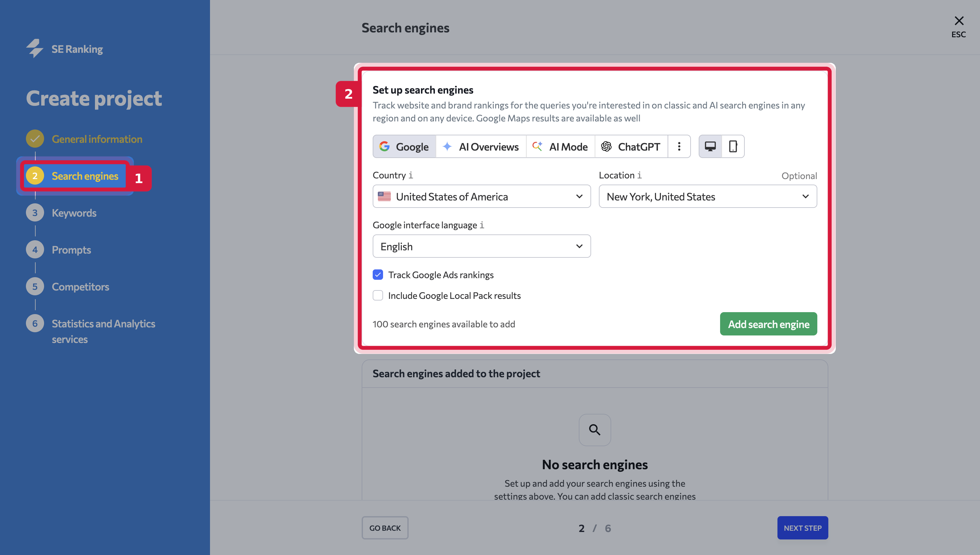
Task: Click the NEXT STEP button
Action: pos(803,528)
